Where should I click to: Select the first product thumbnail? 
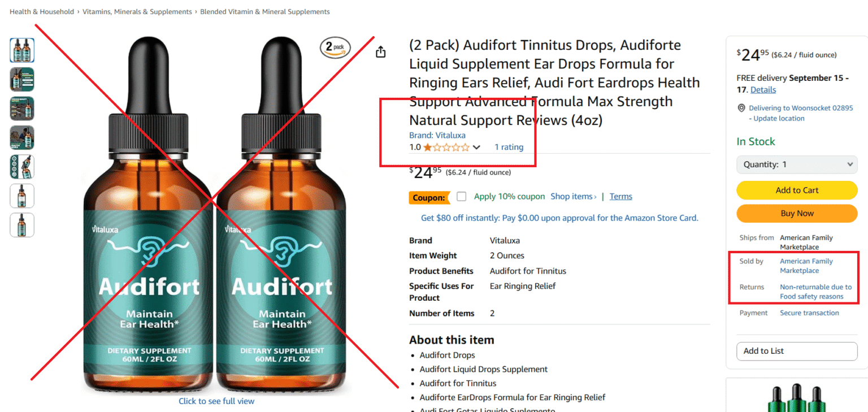22,50
